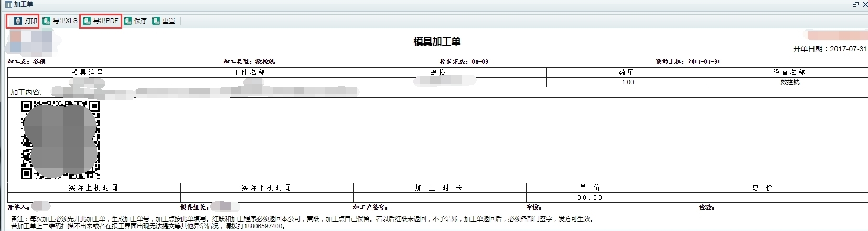Click the icon beside 导出PDF
This screenshot has width=868, height=231.
click(x=87, y=21)
